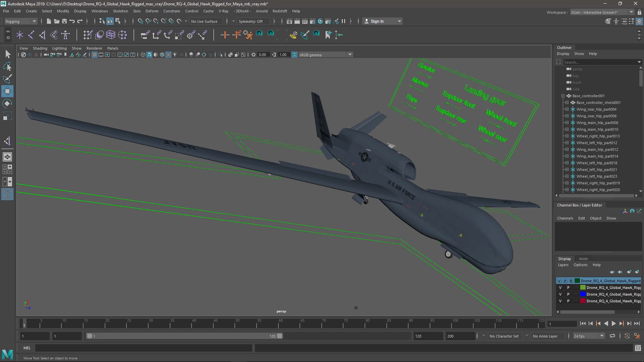Toggle V visibility for green layer
Viewport: 644px width, 362px height.
coord(560,288)
